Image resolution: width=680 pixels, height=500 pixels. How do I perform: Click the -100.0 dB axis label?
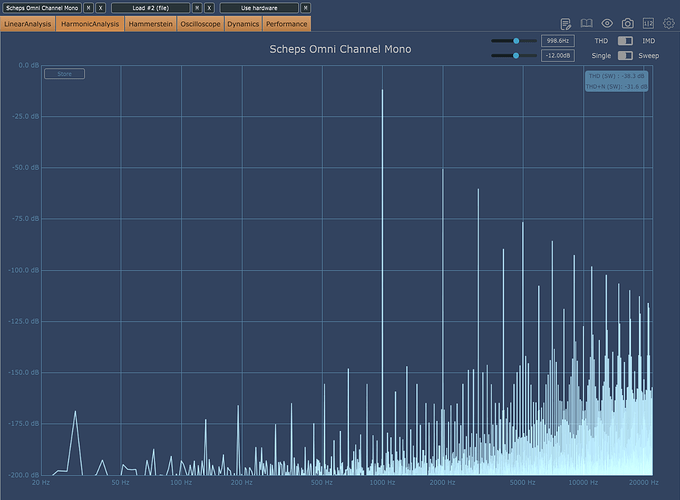tap(24, 270)
